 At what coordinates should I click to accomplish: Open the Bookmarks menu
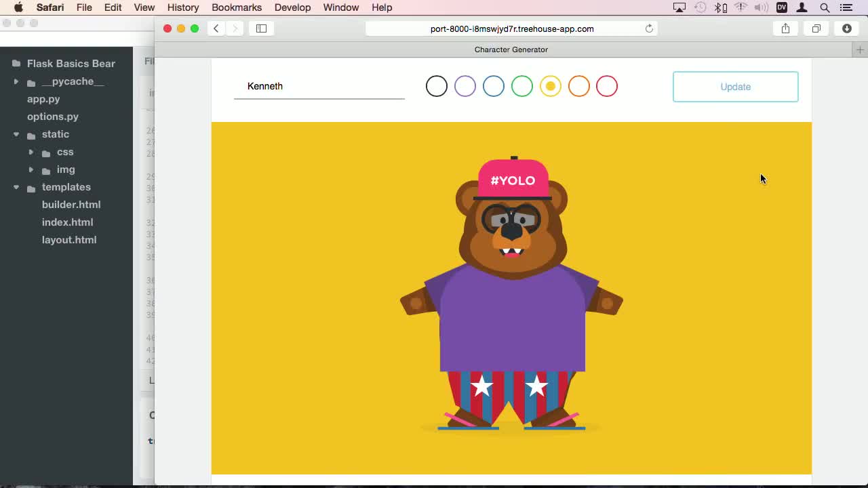(x=237, y=7)
